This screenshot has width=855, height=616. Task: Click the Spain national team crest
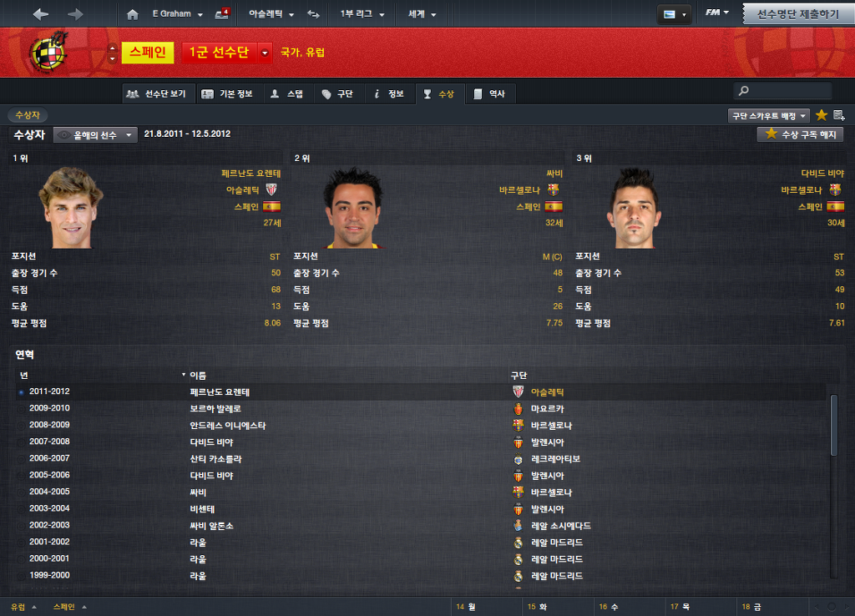[x=49, y=51]
